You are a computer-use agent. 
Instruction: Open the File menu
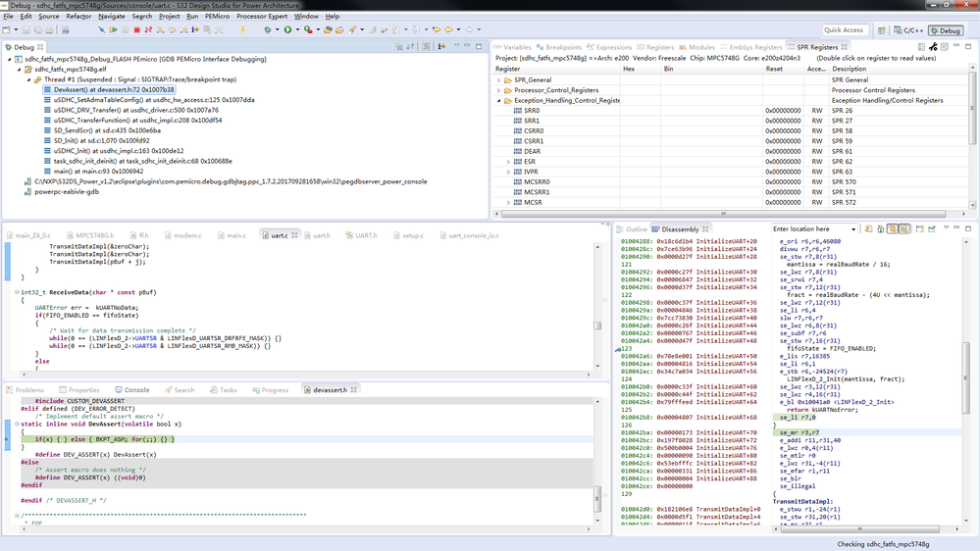[8, 17]
